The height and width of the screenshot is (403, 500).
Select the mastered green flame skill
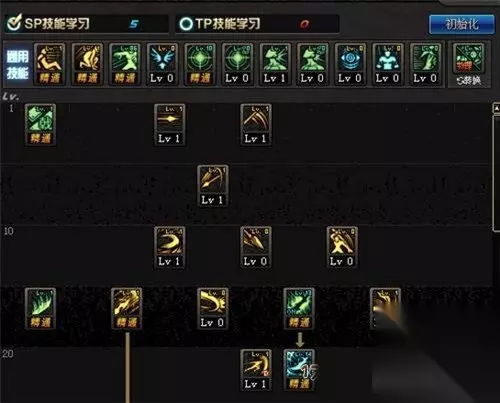40,308
